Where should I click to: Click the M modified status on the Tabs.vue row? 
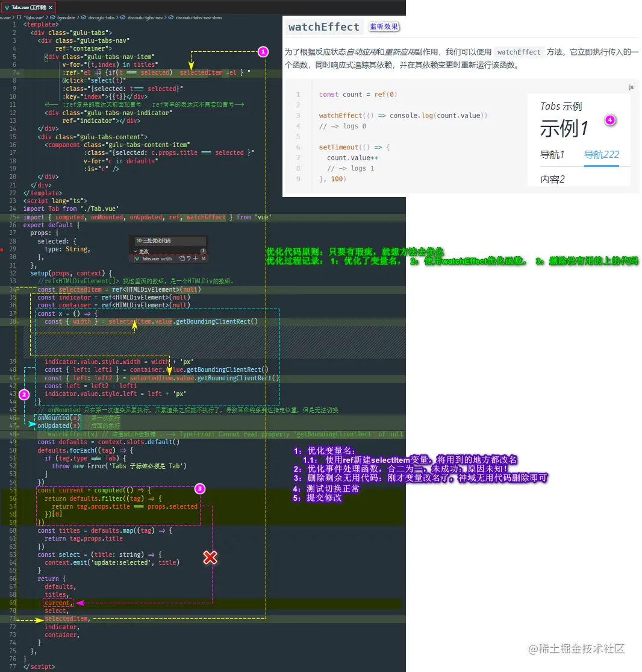204,259
